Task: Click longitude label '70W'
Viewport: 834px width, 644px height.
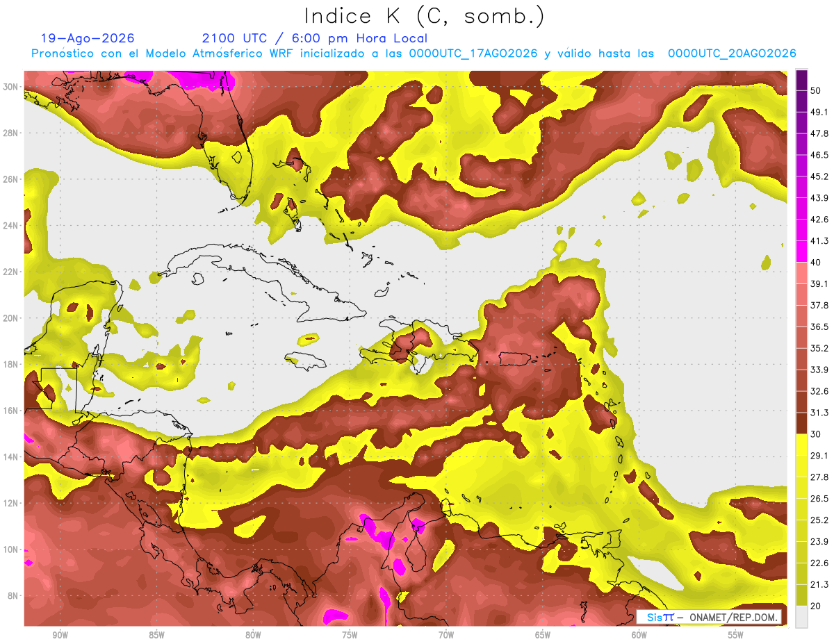Action: point(446,635)
